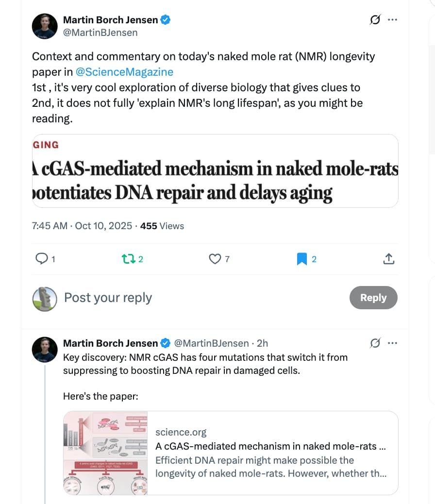Click into the Post your reply field
435x504 pixels.
point(194,298)
